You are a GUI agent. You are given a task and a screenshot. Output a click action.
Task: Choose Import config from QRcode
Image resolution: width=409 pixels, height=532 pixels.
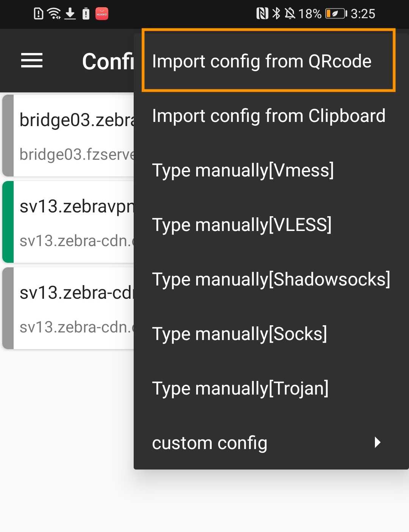tap(262, 61)
